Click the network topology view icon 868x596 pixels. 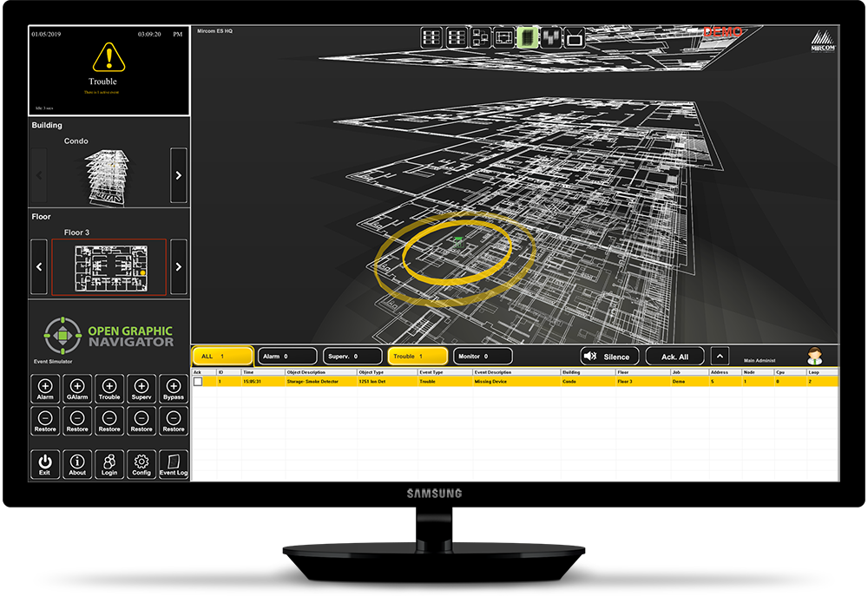tap(480, 37)
